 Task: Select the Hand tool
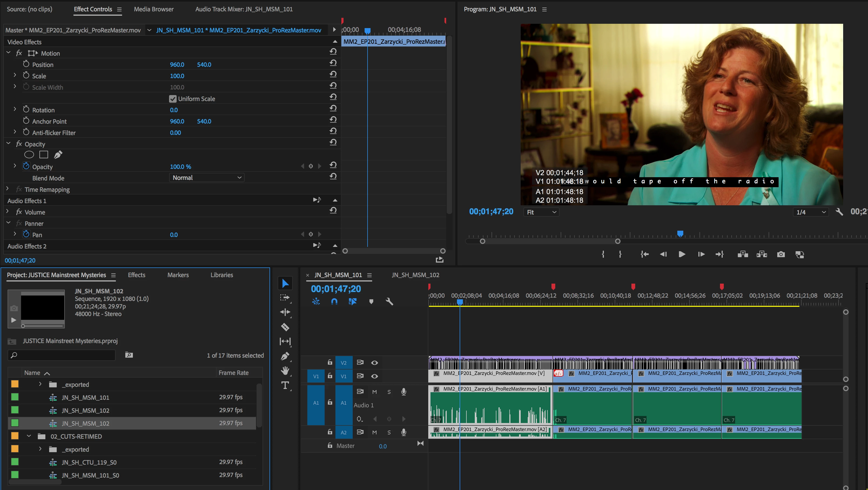coord(285,371)
